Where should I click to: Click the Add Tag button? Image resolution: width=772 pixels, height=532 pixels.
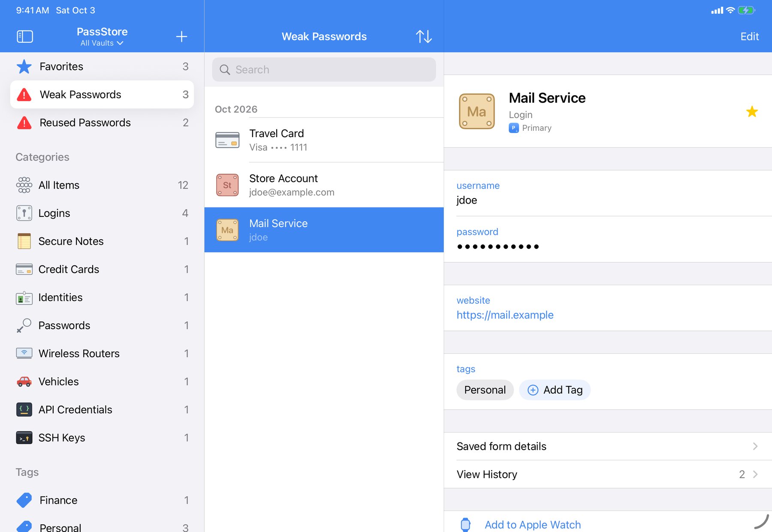tap(555, 390)
